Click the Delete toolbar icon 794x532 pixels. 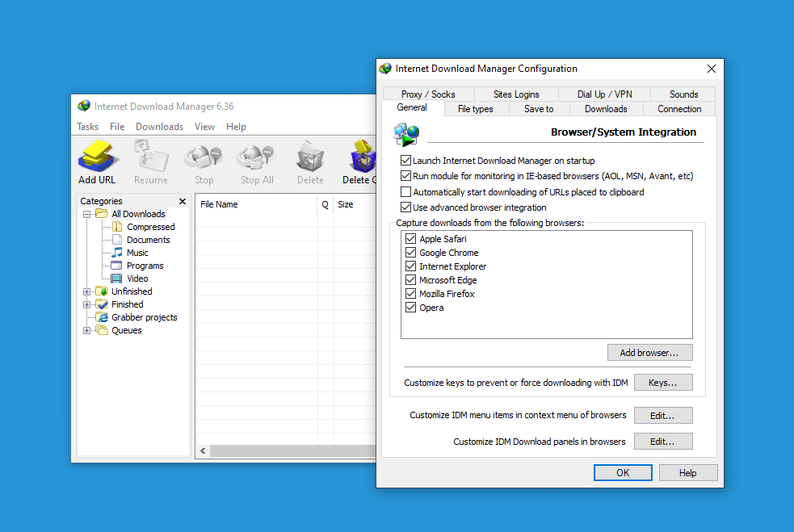coord(310,156)
